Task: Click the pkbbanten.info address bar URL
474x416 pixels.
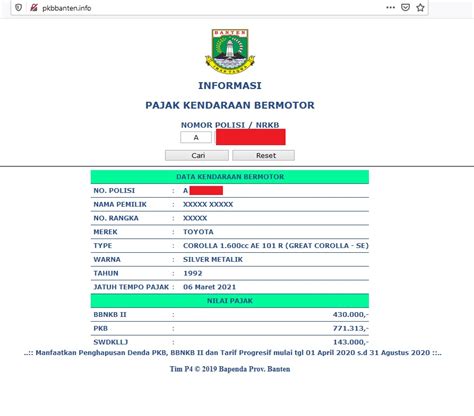Action: [x=67, y=8]
